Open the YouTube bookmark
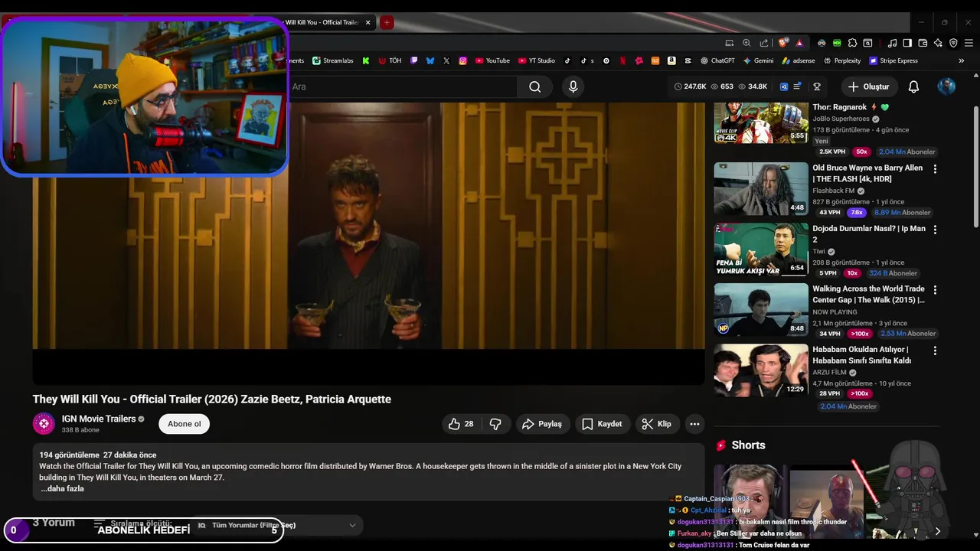 (x=492, y=60)
